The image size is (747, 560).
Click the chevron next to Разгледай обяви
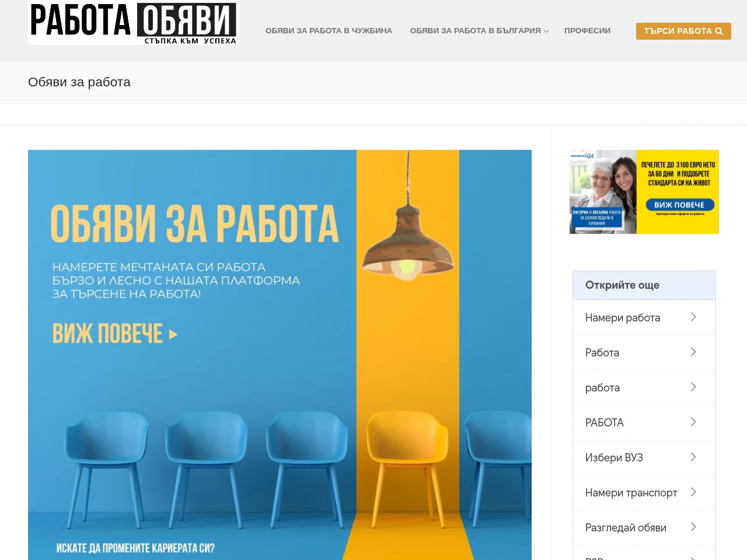pos(693,527)
